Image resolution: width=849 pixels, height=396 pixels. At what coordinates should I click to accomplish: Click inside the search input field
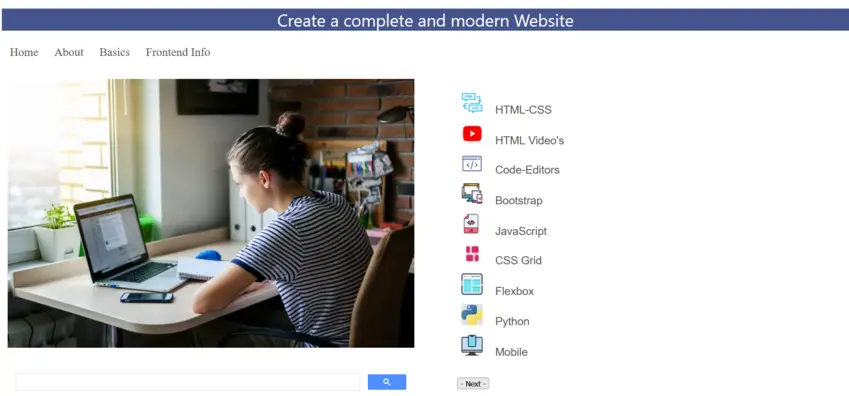click(x=187, y=382)
